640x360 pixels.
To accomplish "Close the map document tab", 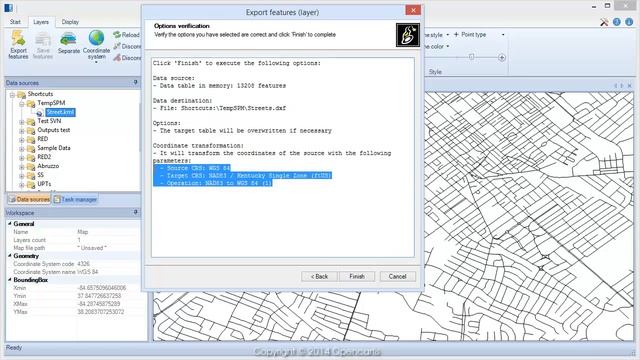I will tap(629, 86).
